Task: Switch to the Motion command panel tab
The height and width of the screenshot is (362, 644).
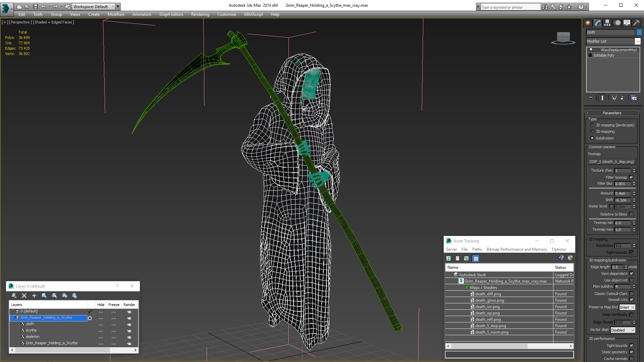Action: pos(618,23)
